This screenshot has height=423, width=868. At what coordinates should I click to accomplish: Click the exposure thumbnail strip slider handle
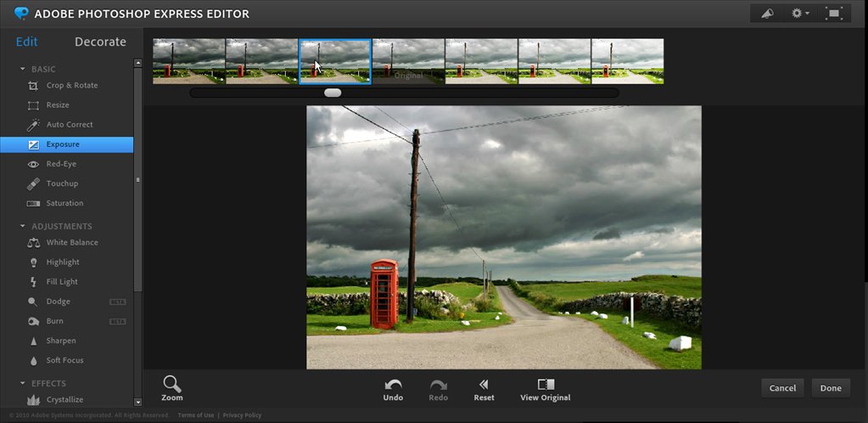(x=333, y=93)
